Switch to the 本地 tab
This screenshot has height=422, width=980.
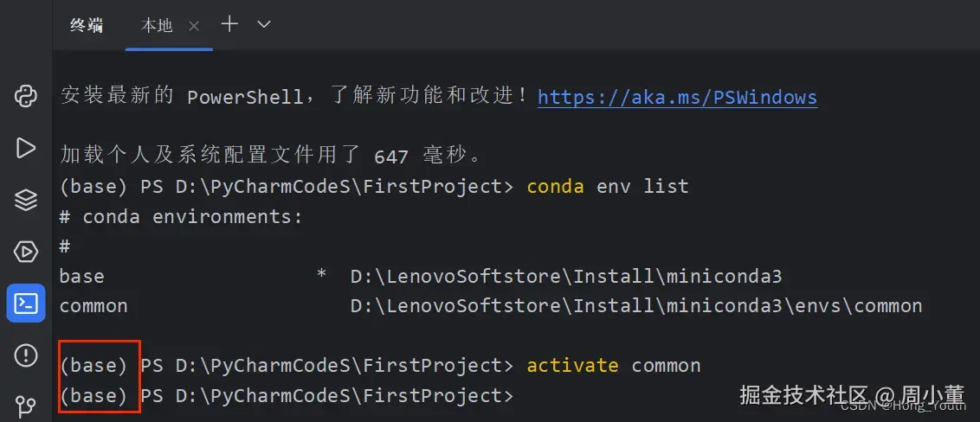[x=157, y=26]
